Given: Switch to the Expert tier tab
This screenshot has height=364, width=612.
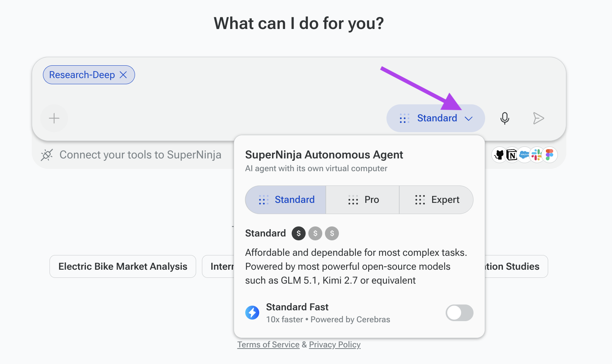Looking at the screenshot, I should click(x=436, y=200).
